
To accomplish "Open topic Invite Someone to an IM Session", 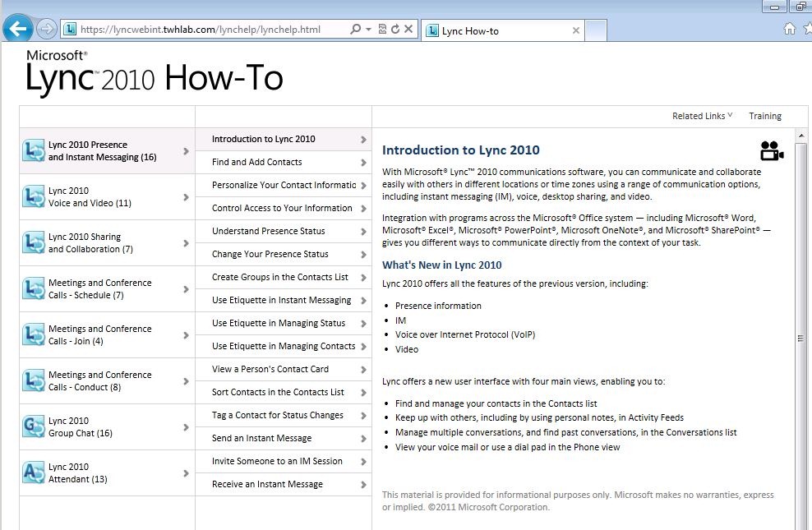I will (284, 462).
